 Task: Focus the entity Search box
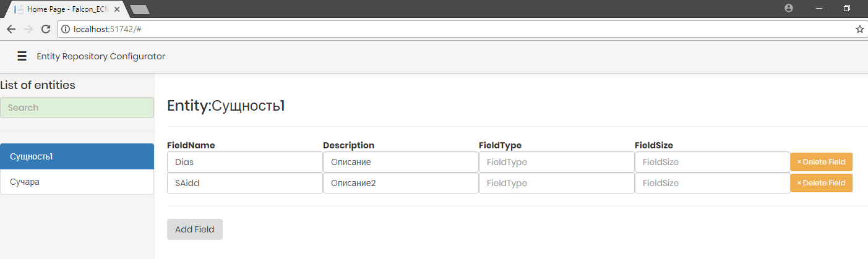coord(77,108)
